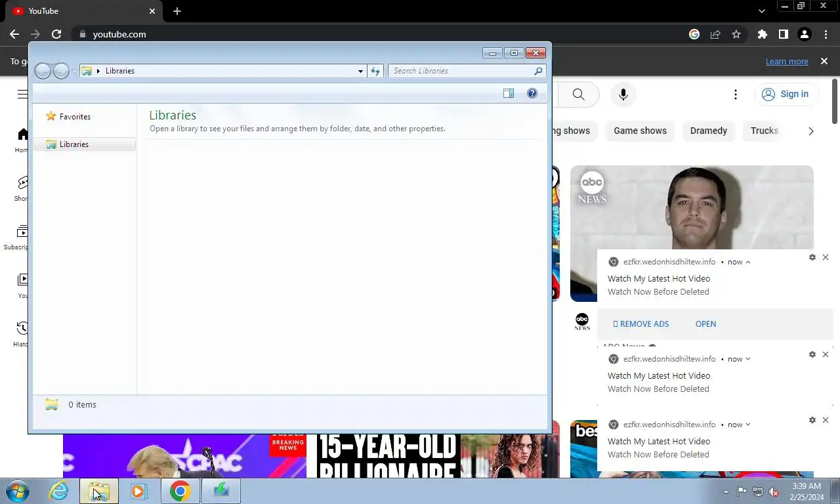The width and height of the screenshot is (840, 504).
Task: Click the Explorer back navigation arrow
Action: (x=43, y=71)
